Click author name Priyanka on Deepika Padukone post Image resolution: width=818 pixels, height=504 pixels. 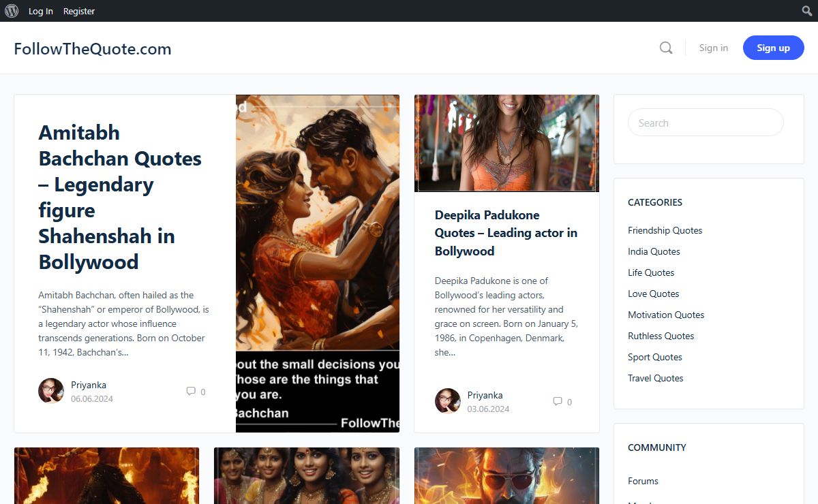click(x=485, y=395)
